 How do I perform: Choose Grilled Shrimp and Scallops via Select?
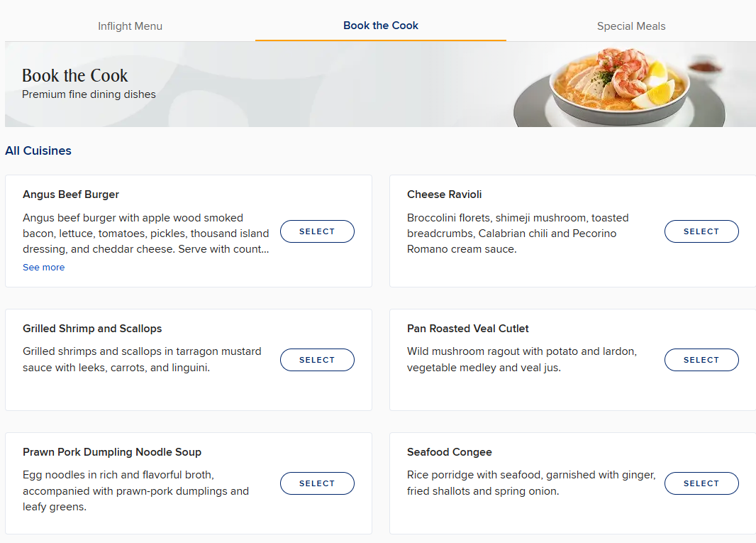pos(317,360)
